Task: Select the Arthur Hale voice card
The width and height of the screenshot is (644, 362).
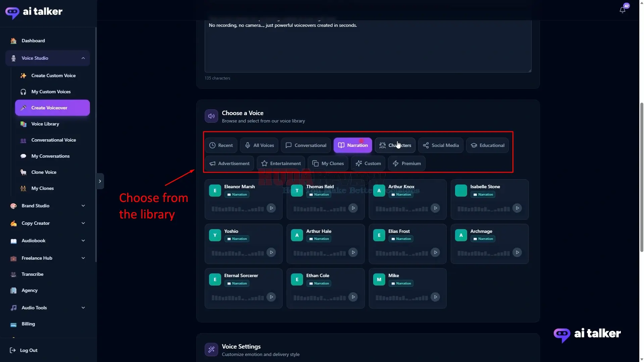Action: coord(326,244)
